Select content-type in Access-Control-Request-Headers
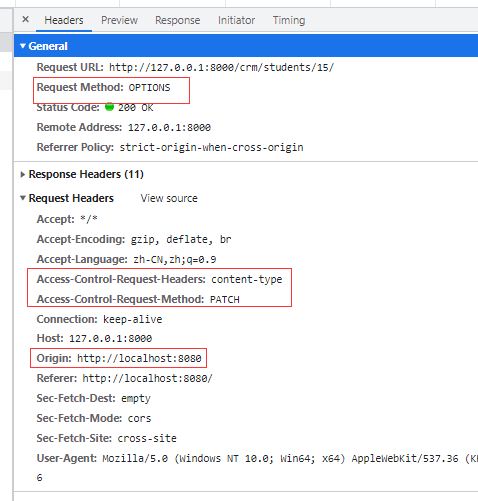 [247, 279]
